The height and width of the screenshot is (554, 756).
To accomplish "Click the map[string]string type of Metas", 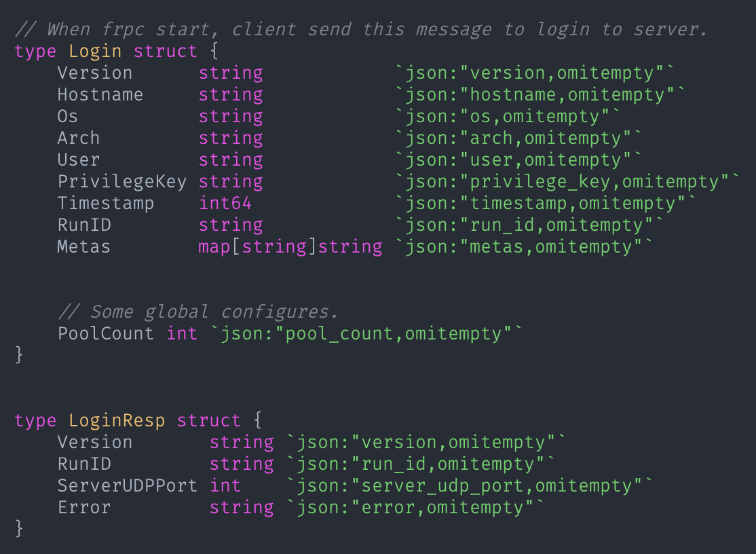I will pos(290,246).
